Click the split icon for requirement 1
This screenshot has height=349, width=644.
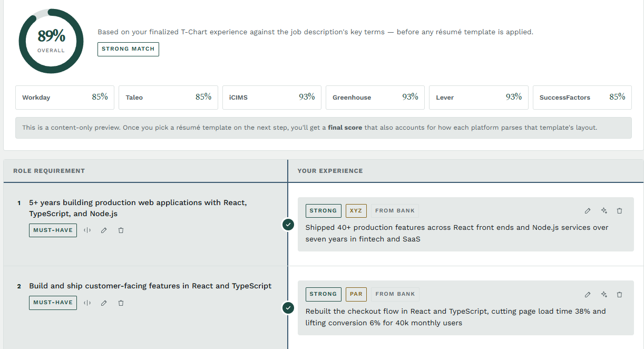[x=87, y=230]
